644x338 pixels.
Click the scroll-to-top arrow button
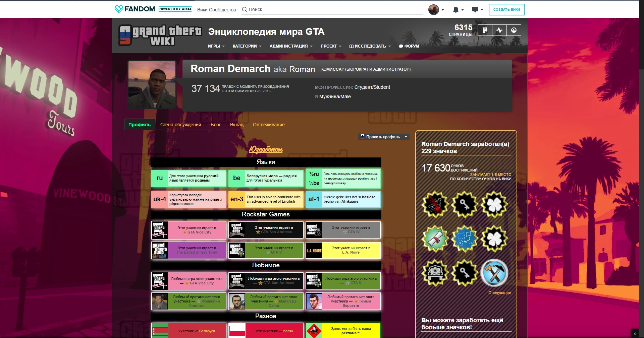click(x=635, y=334)
